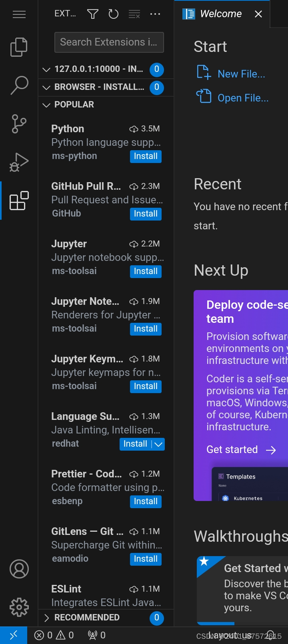
Task: Open the Run and Debug view
Action: (x=19, y=162)
